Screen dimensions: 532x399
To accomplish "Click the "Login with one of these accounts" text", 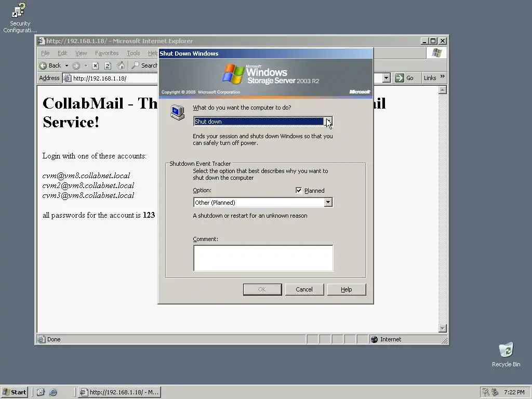I will click(95, 156).
